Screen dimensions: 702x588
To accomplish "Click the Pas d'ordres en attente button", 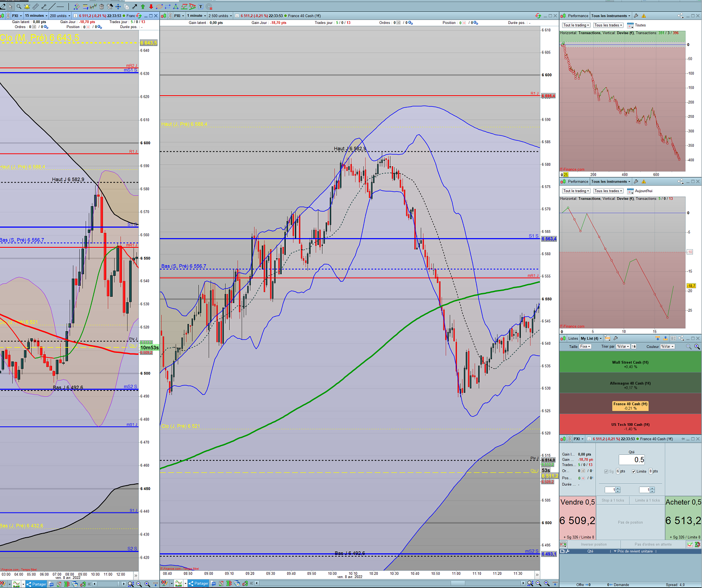I will point(653,545).
